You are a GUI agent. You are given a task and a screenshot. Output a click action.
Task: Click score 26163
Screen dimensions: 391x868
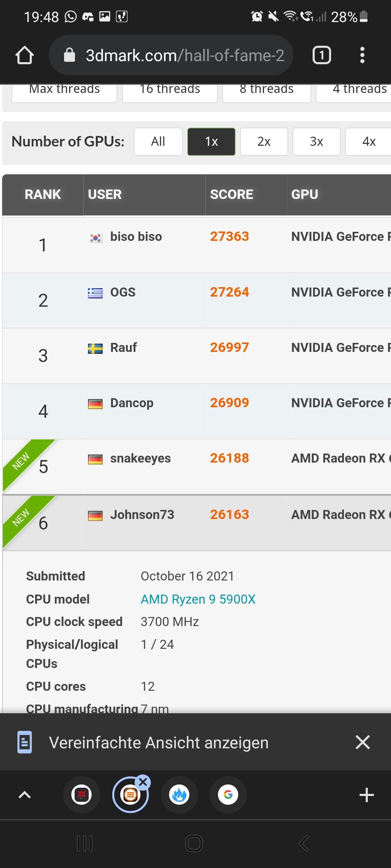click(230, 515)
